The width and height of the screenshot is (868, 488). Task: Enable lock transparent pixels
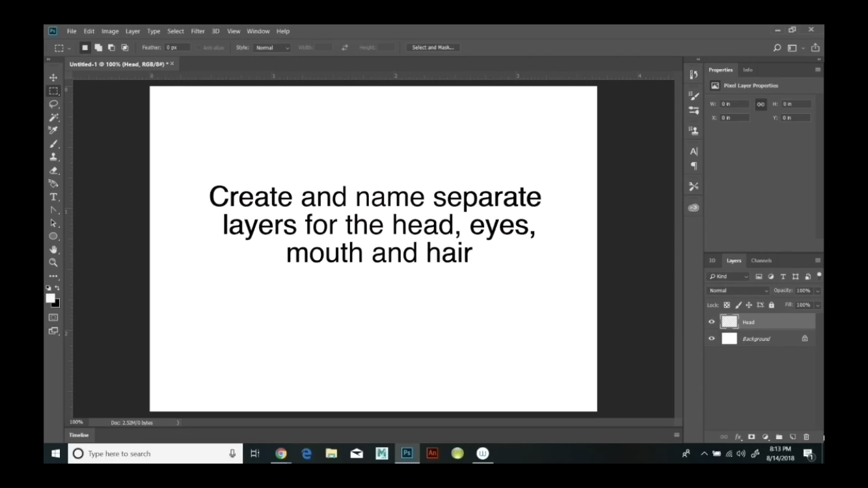727,305
